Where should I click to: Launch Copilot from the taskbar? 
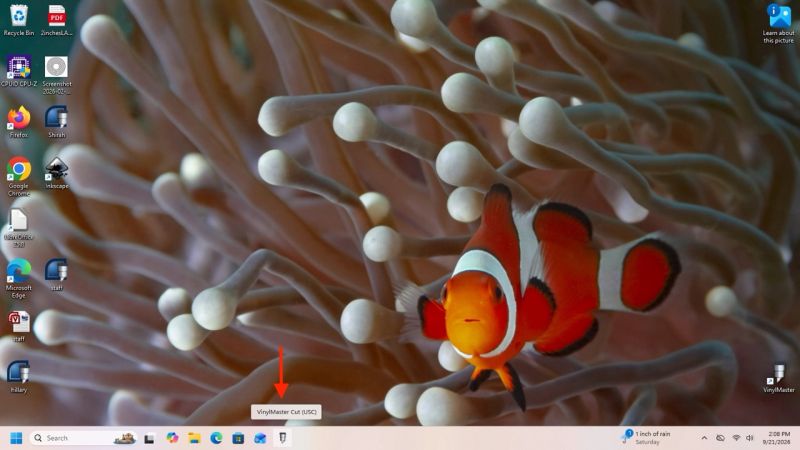[x=172, y=438]
